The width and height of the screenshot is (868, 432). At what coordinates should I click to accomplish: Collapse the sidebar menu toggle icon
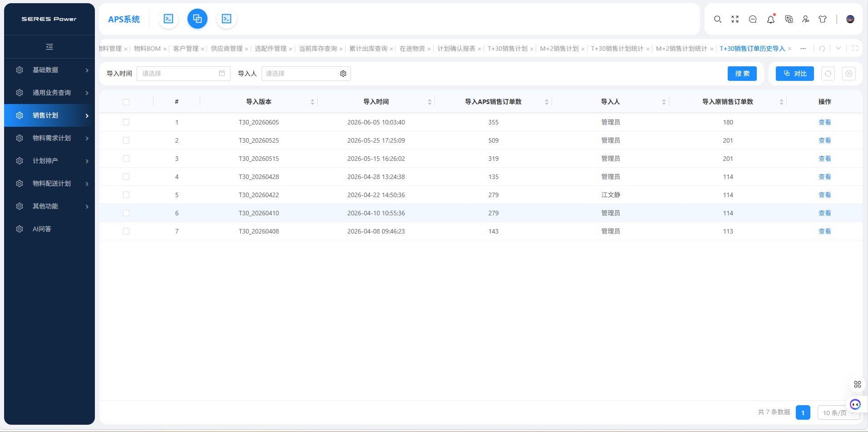(49, 47)
